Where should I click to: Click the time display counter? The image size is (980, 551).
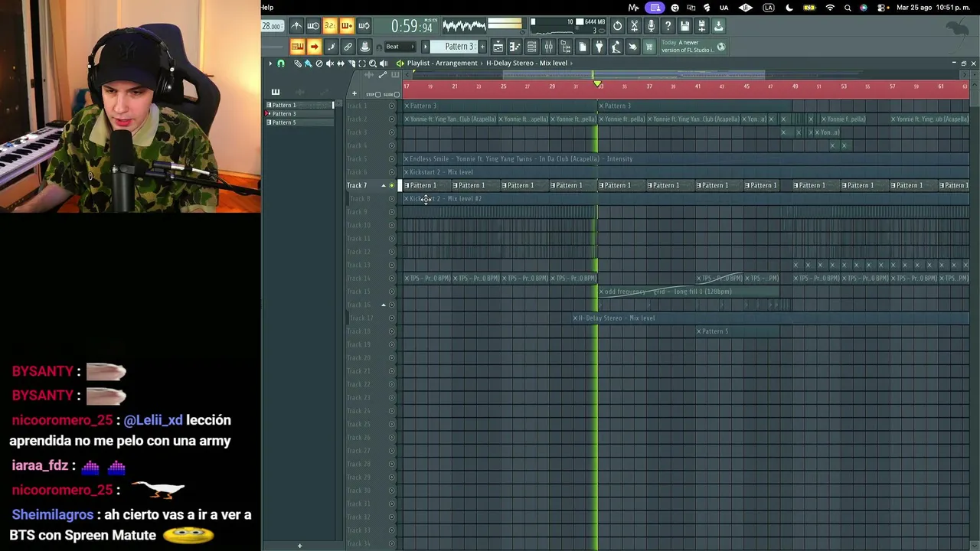[x=412, y=27]
